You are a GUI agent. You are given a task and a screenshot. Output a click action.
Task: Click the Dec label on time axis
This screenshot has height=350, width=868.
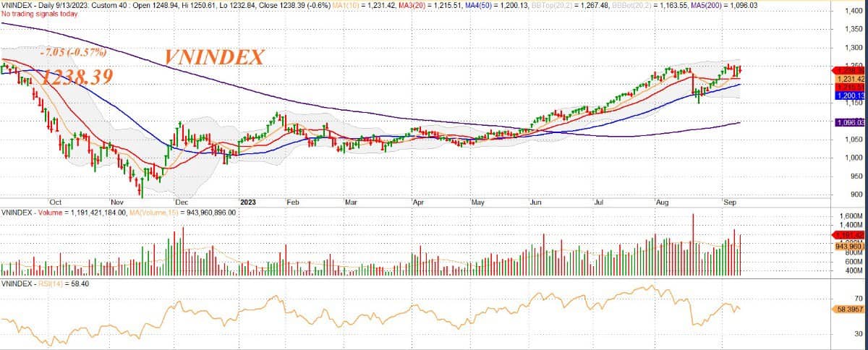click(x=182, y=203)
